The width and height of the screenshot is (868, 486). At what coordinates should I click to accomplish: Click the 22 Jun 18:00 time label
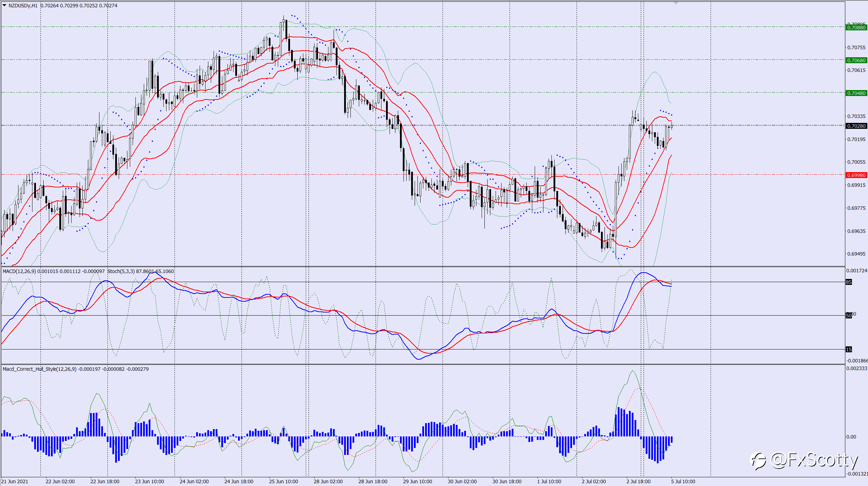click(105, 481)
